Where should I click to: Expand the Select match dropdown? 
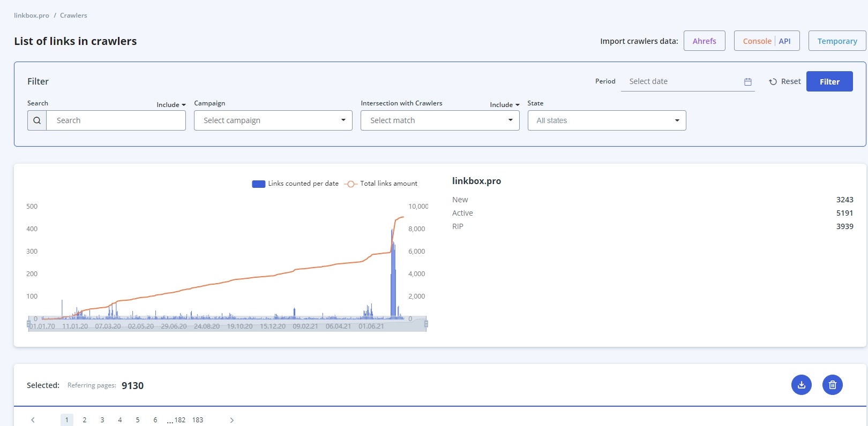(440, 120)
